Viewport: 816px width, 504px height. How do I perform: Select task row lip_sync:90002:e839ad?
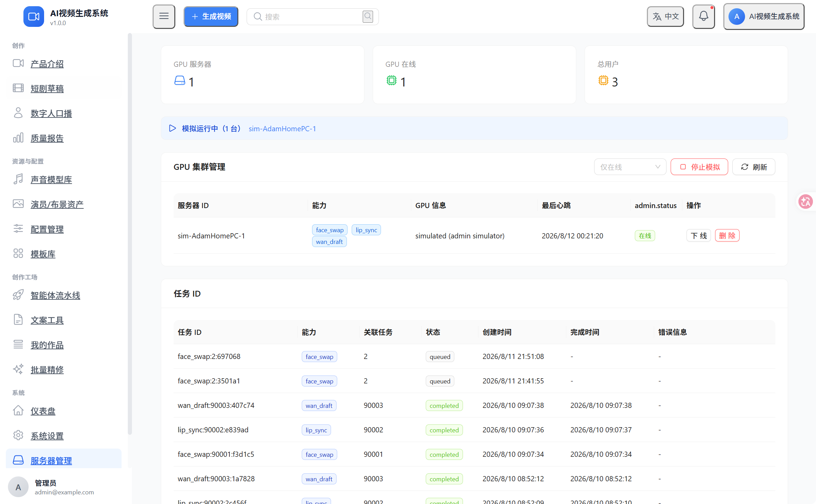(474, 430)
